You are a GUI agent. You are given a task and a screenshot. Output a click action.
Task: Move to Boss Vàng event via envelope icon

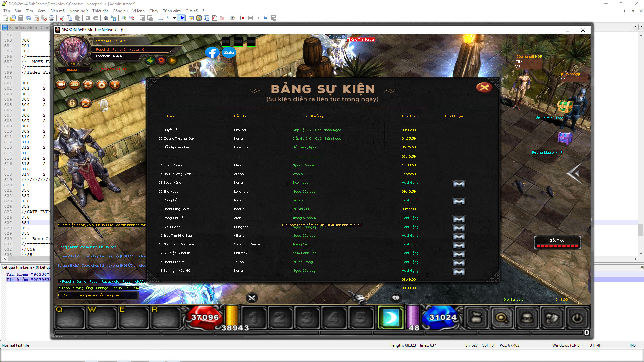coord(459,183)
